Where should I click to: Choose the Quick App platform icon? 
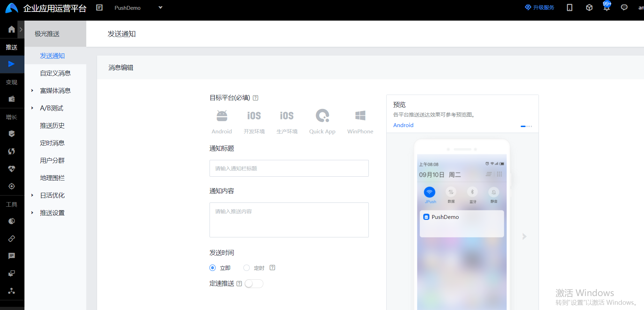(x=322, y=116)
